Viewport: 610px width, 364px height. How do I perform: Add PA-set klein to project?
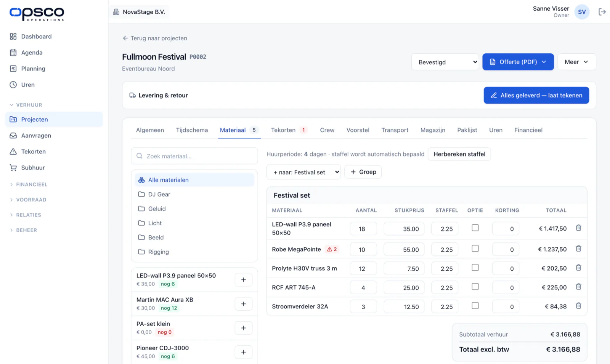(x=244, y=328)
